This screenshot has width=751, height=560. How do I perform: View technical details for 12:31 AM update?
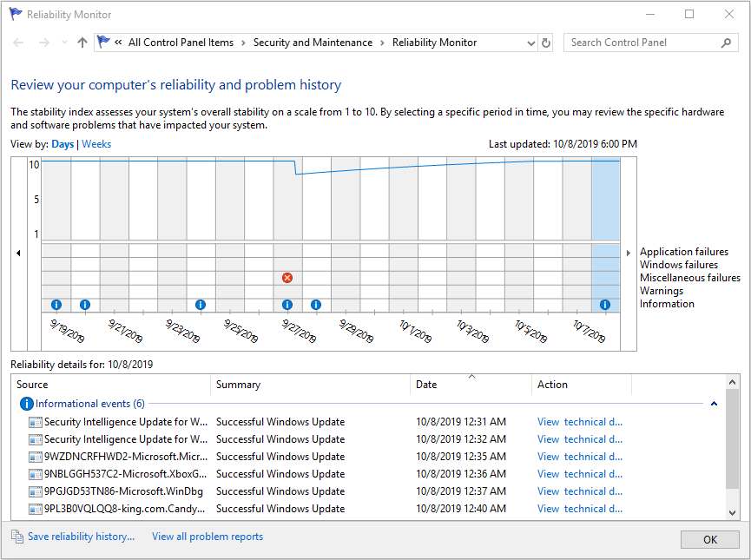[x=580, y=422]
